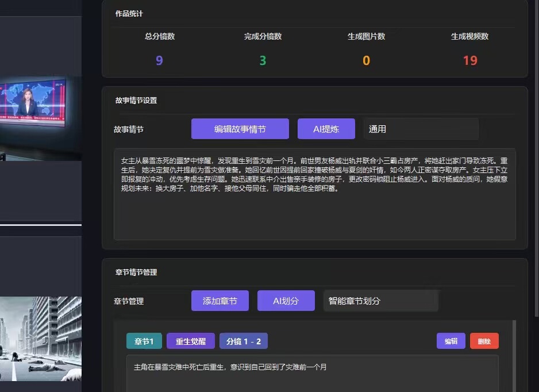Click the 章节情节管理 section heading
This screenshot has height=392, width=539.
[136, 272]
